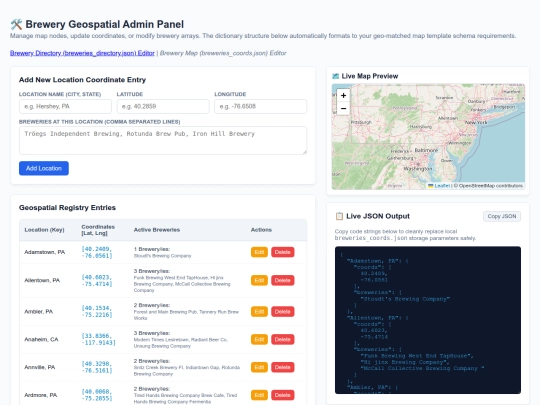Click the Actions column header
This screenshot has width=540, height=405.
pos(261,230)
